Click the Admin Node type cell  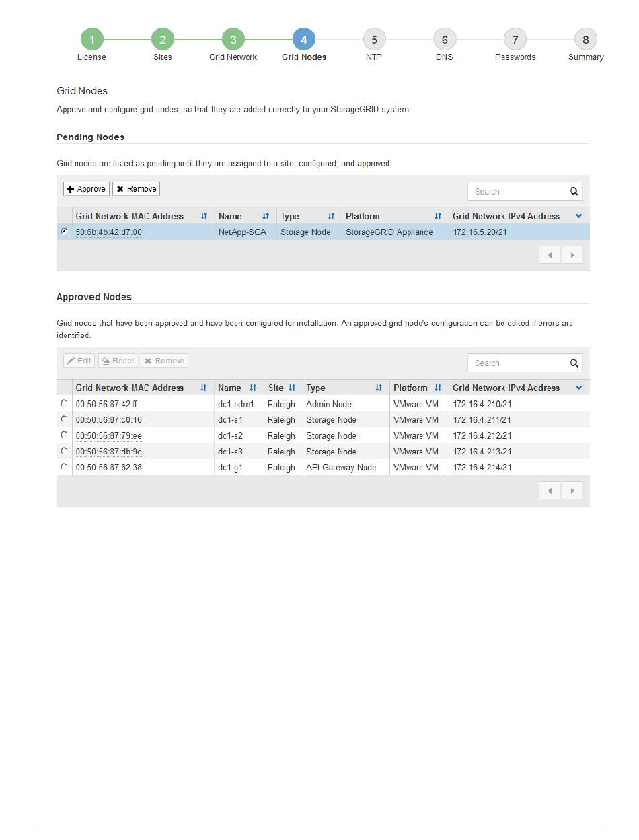346,404
